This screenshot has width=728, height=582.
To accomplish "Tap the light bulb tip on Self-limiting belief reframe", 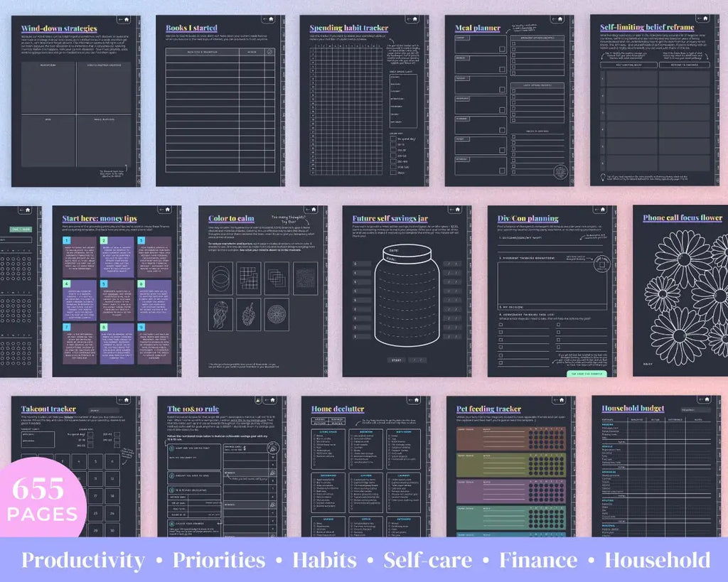I will point(603,176).
